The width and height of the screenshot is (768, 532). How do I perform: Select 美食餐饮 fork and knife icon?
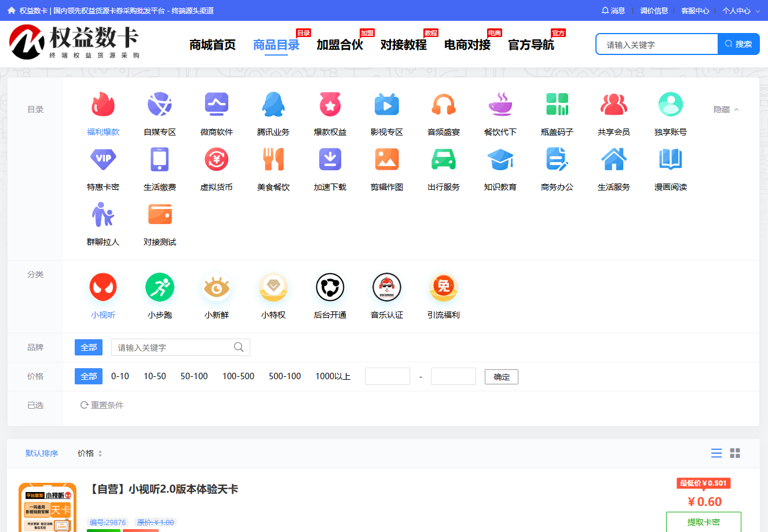click(x=273, y=159)
